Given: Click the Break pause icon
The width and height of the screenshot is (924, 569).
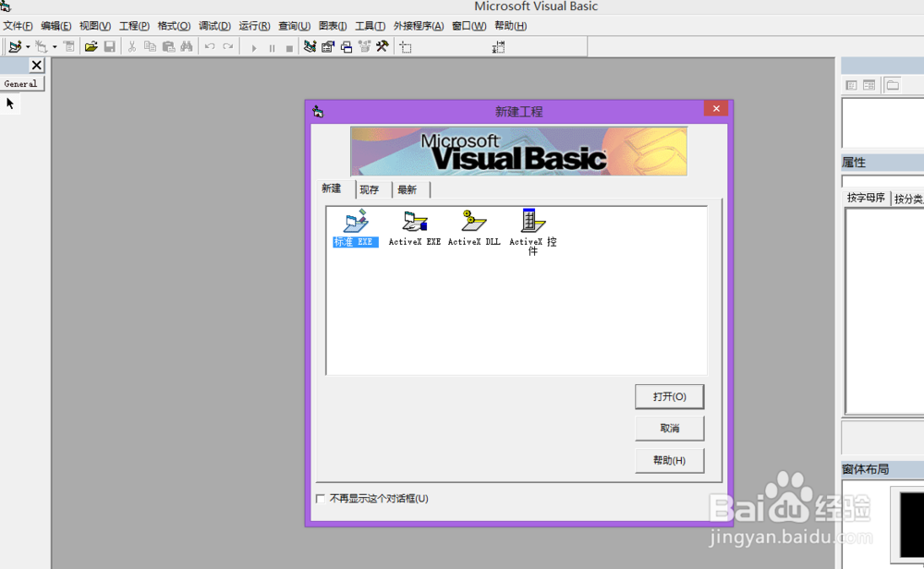Looking at the screenshot, I should [272, 48].
